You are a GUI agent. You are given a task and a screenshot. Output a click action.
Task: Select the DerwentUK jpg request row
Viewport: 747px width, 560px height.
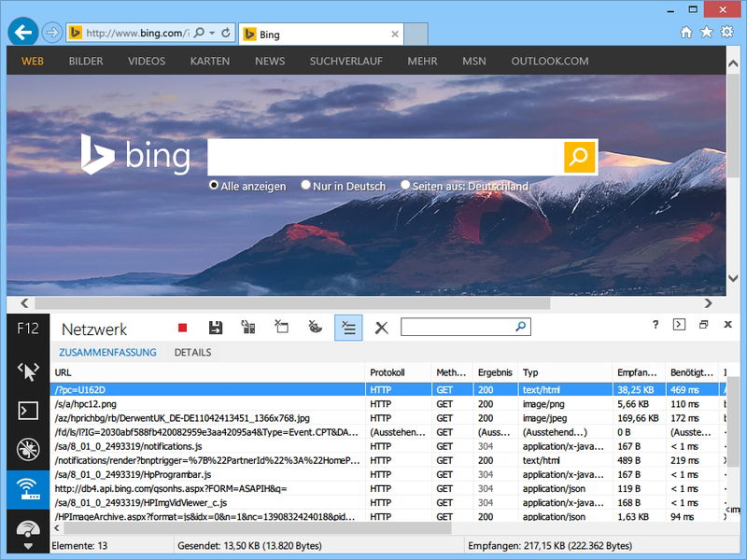pos(388,418)
